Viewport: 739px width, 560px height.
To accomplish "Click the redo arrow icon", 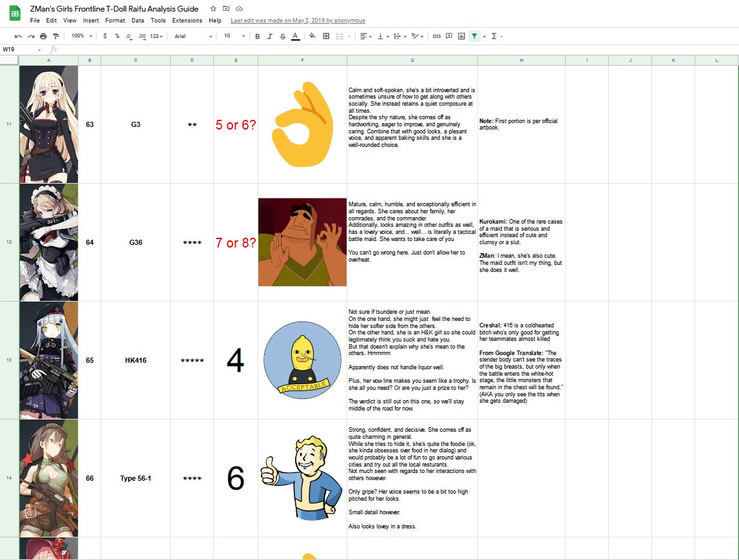I will 31,36.
